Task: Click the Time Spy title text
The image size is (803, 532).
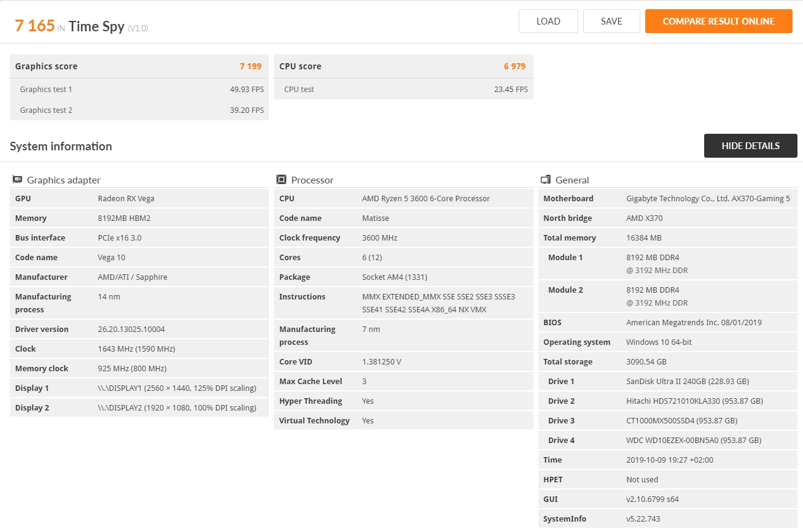Action: [96, 26]
